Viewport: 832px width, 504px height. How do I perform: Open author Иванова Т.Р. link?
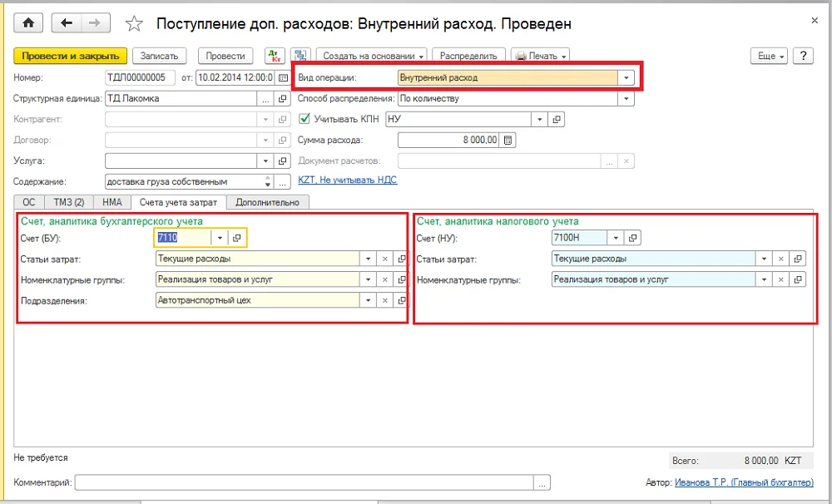point(744,482)
